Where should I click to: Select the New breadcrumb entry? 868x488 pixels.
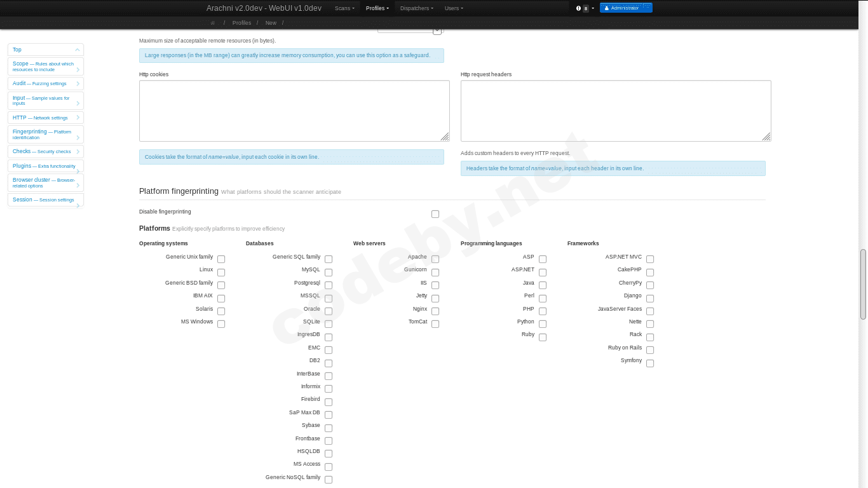coord(271,23)
